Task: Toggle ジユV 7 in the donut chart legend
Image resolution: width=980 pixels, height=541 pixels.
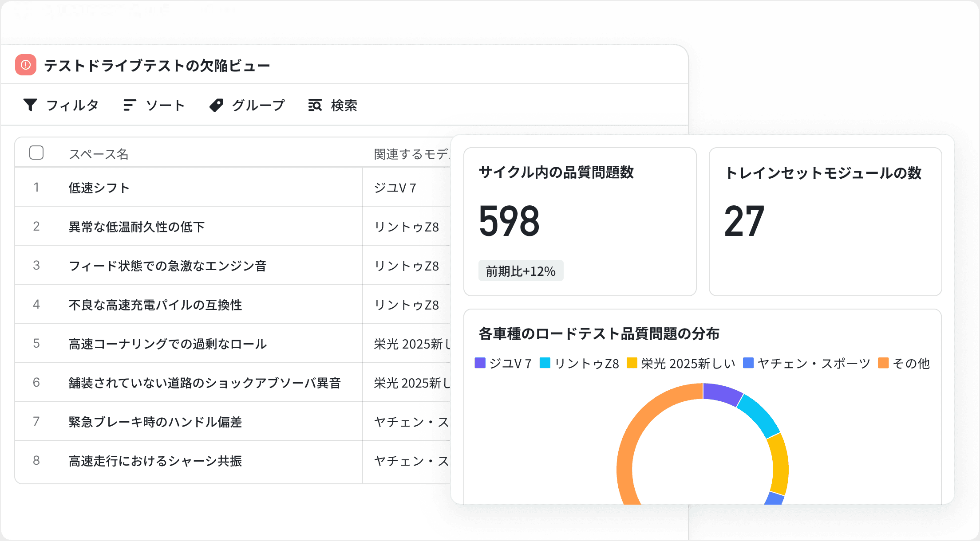Action: point(504,363)
